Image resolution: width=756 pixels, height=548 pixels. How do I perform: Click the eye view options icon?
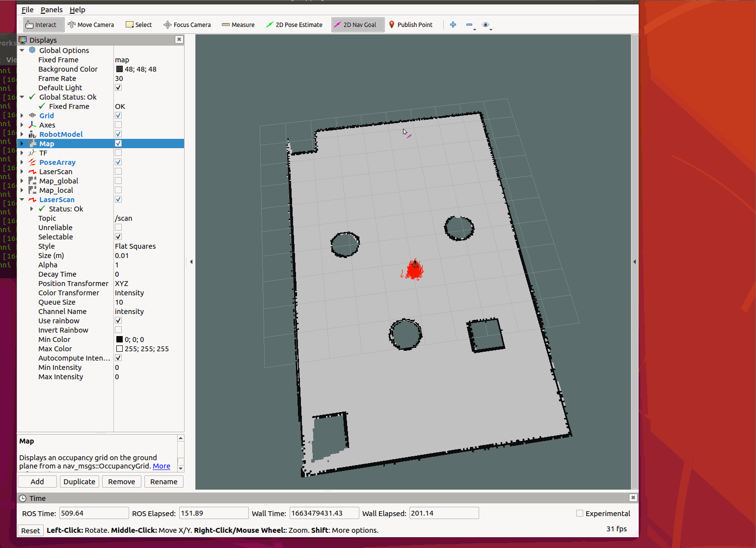[486, 25]
